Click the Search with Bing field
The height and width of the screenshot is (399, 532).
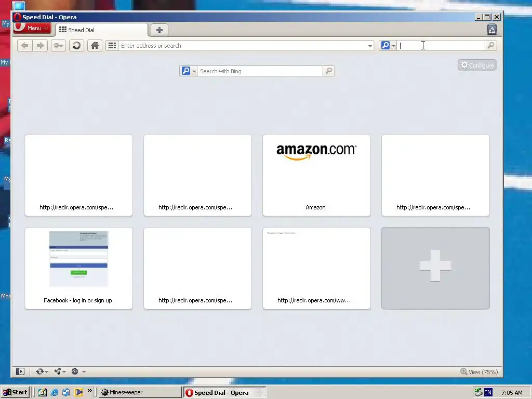[x=260, y=71]
